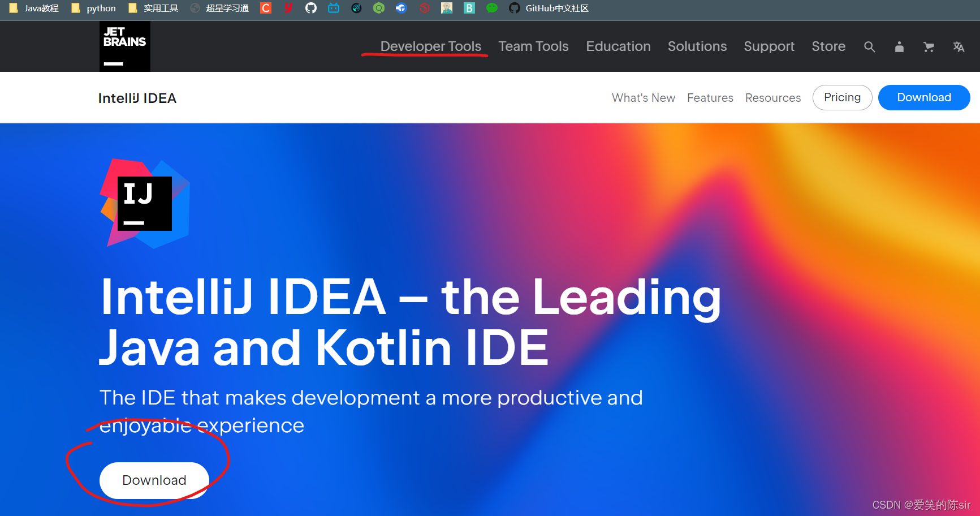Open the Java教程 bookmark folder
This screenshot has height=516, width=980.
click(34, 8)
